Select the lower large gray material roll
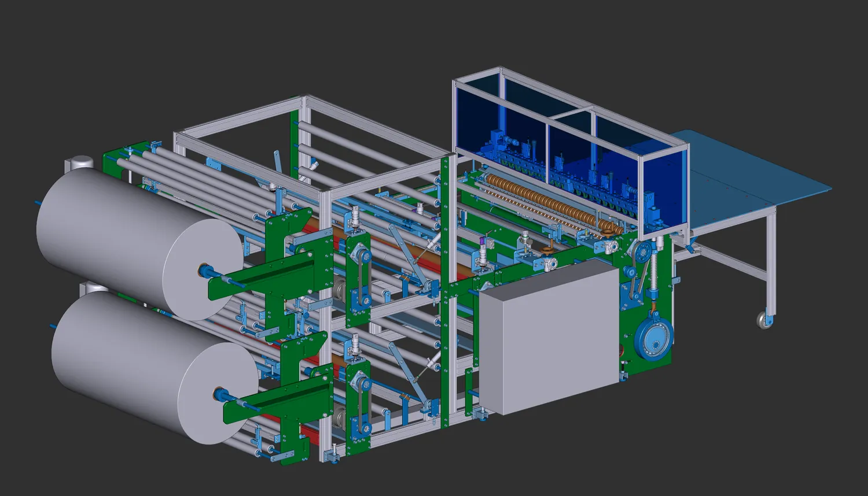The width and height of the screenshot is (868, 496). 155,367
